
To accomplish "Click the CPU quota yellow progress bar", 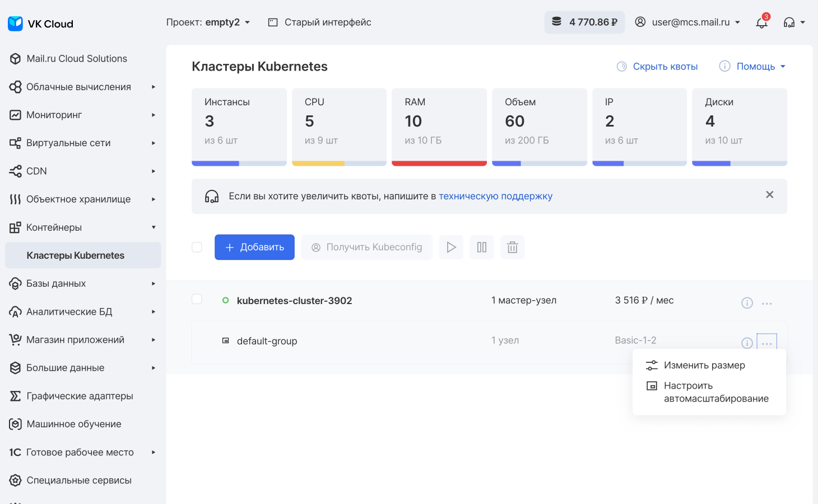I will pyautogui.click(x=339, y=164).
